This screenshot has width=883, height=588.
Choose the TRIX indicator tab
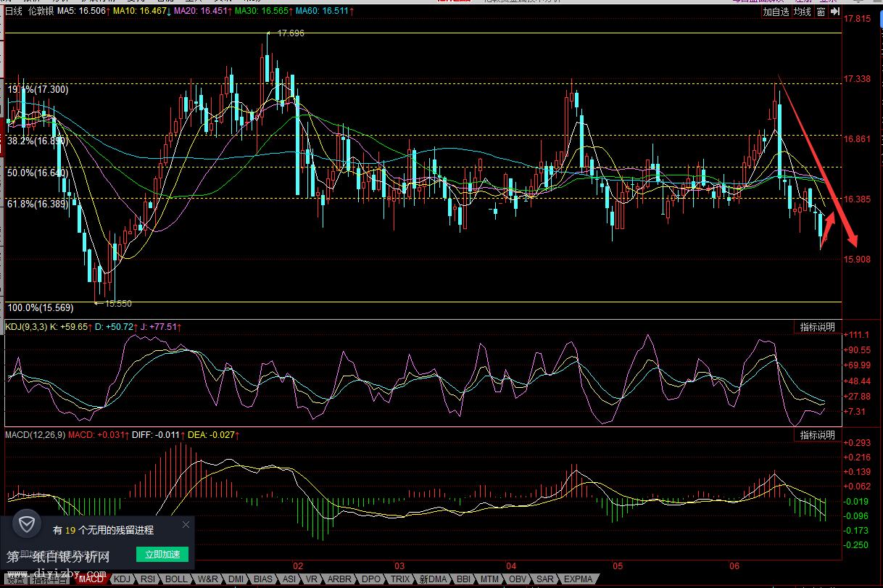[400, 579]
